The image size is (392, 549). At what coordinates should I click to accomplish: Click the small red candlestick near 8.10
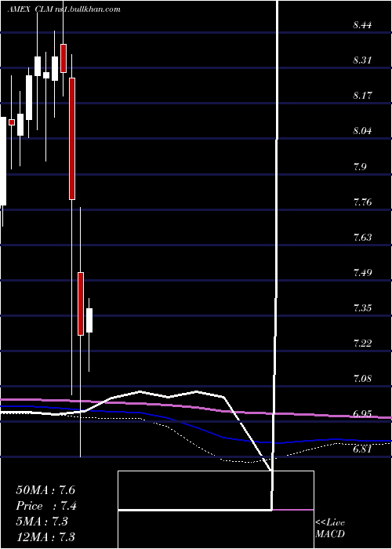pos(12,122)
